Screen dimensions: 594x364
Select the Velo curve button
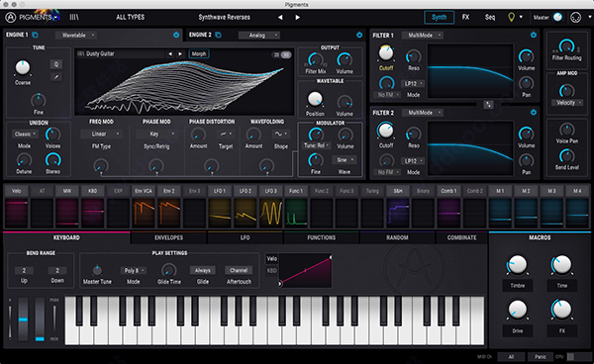click(x=272, y=259)
